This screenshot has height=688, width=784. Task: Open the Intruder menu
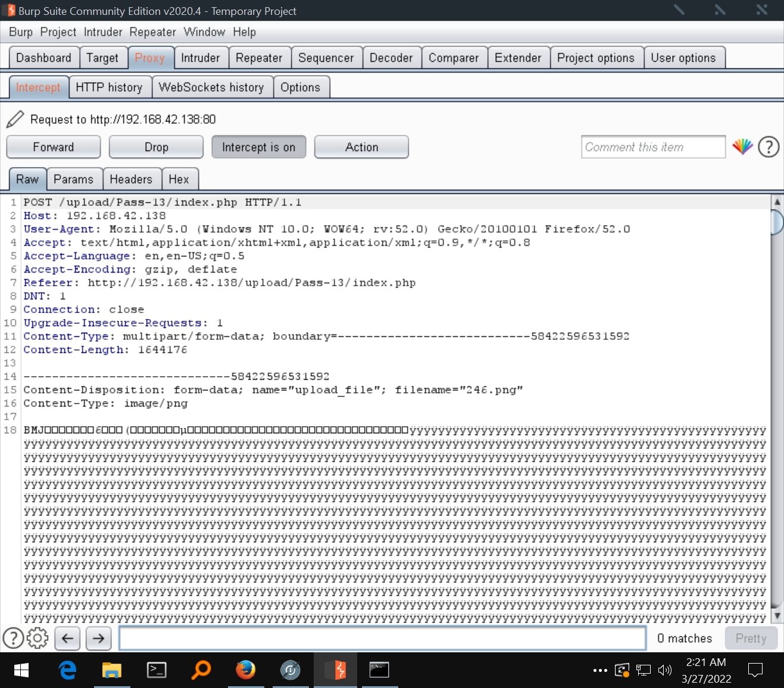click(x=103, y=32)
